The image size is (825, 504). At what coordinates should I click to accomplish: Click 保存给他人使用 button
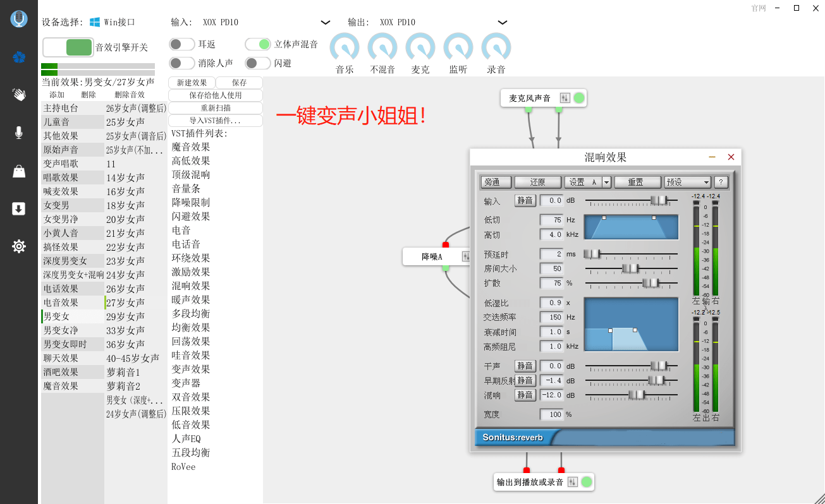tap(216, 95)
